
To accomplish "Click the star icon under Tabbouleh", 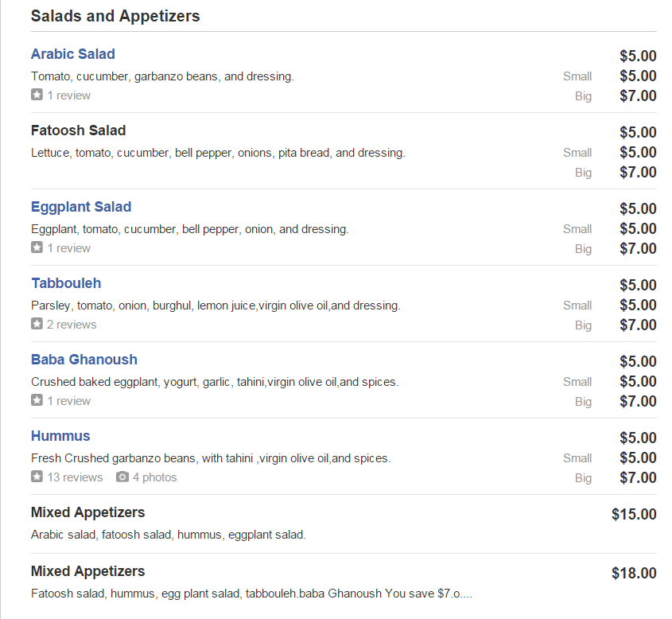I will [37, 325].
